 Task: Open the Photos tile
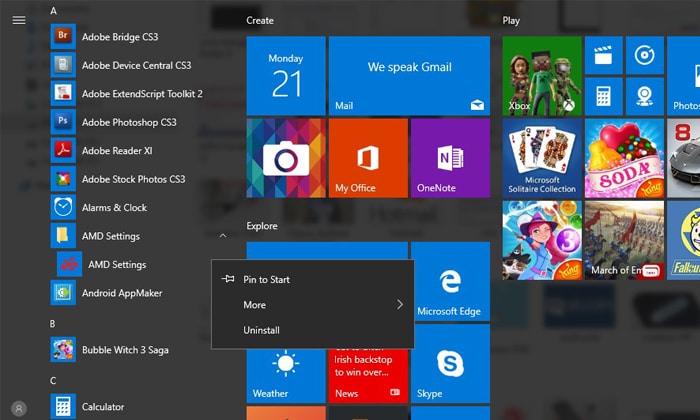(683, 76)
